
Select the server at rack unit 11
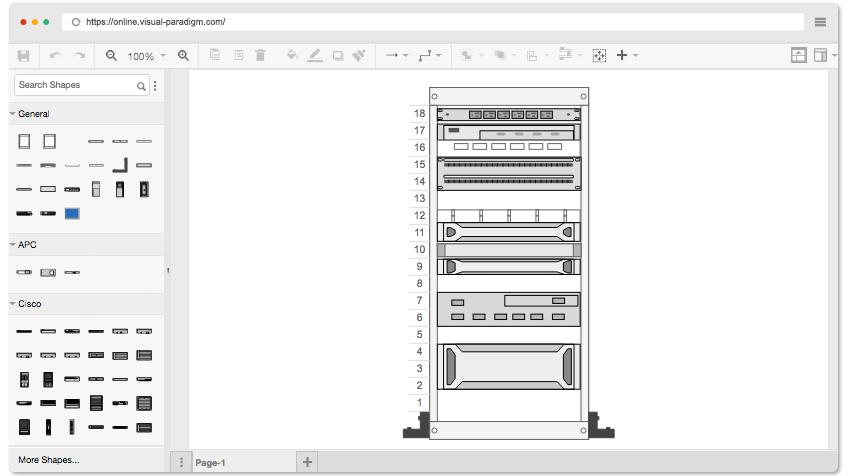pos(509,232)
